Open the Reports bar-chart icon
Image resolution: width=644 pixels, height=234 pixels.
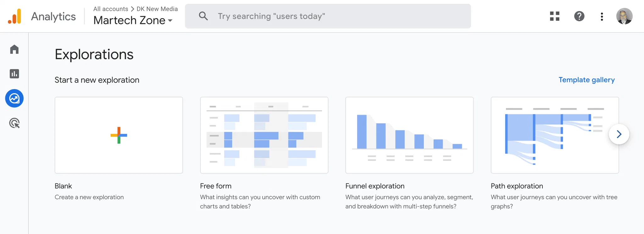coord(14,74)
